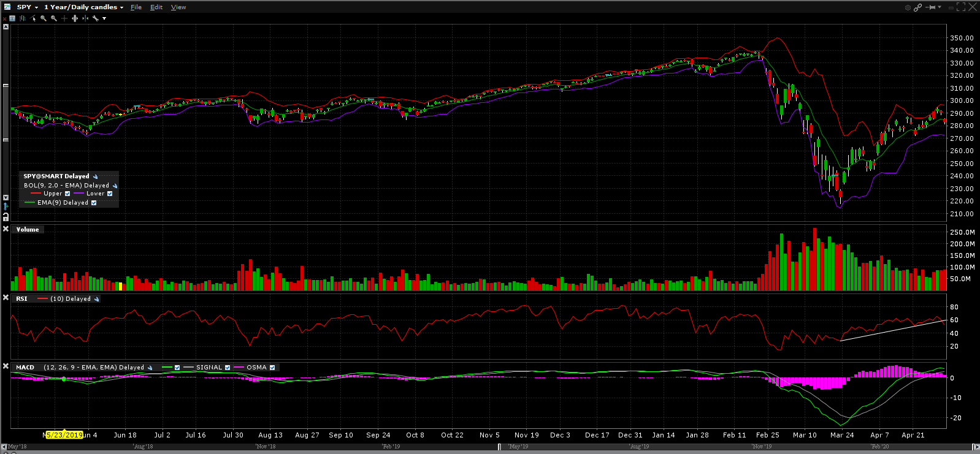Click the chain link grouping icon
980x454 pixels.
pyautogui.click(x=917, y=7)
